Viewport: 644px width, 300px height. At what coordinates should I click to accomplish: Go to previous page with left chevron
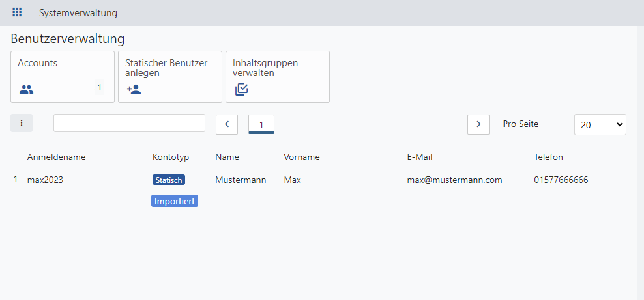(227, 124)
